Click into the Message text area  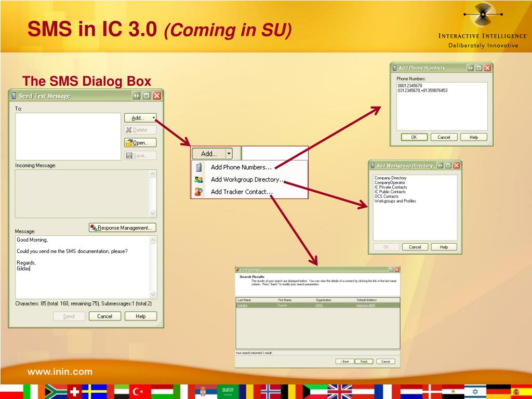[83, 267]
